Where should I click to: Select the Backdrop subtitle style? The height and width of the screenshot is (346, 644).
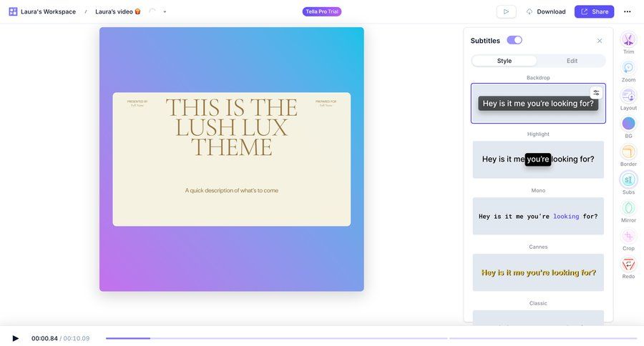click(538, 104)
